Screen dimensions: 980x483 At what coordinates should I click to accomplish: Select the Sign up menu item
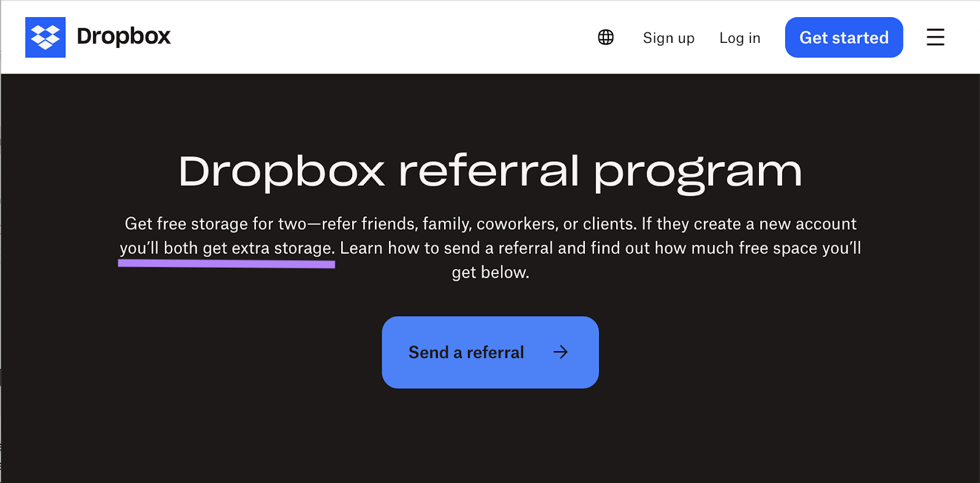click(x=668, y=37)
